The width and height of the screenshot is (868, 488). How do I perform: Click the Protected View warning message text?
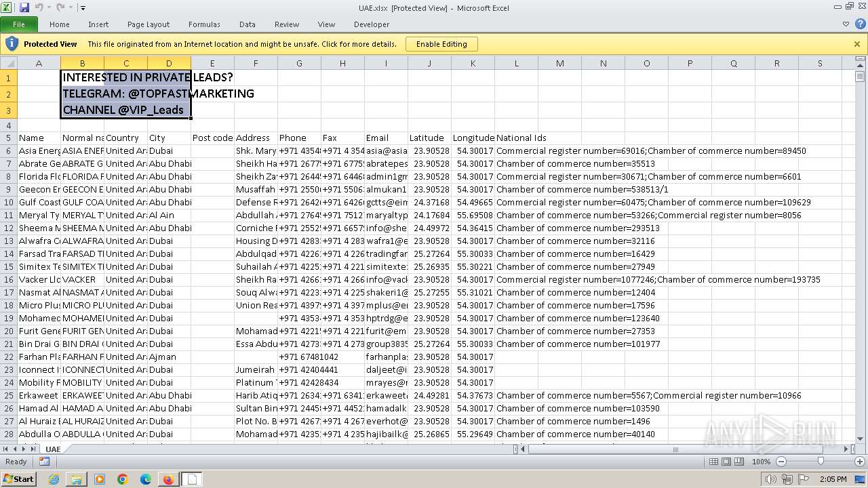[x=242, y=44]
